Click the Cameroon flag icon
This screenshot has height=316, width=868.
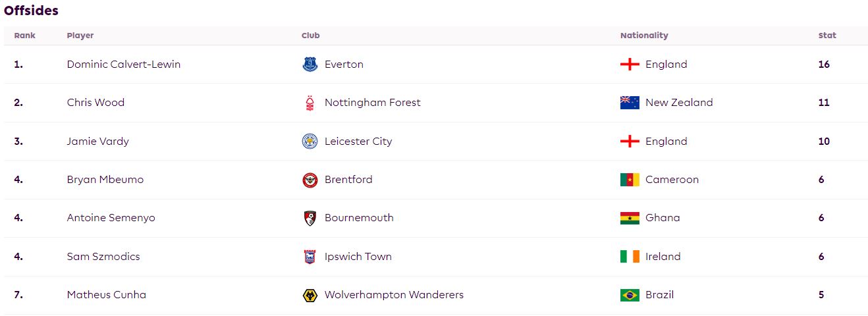630,180
